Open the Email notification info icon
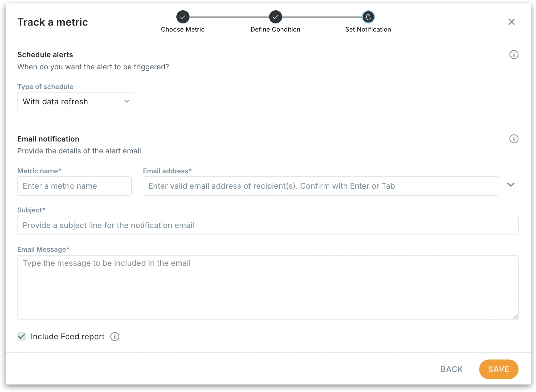 (514, 139)
